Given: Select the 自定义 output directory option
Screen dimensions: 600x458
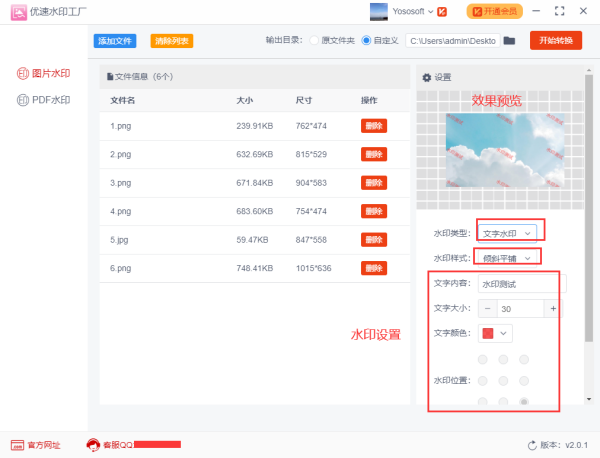Looking at the screenshot, I should tap(365, 41).
